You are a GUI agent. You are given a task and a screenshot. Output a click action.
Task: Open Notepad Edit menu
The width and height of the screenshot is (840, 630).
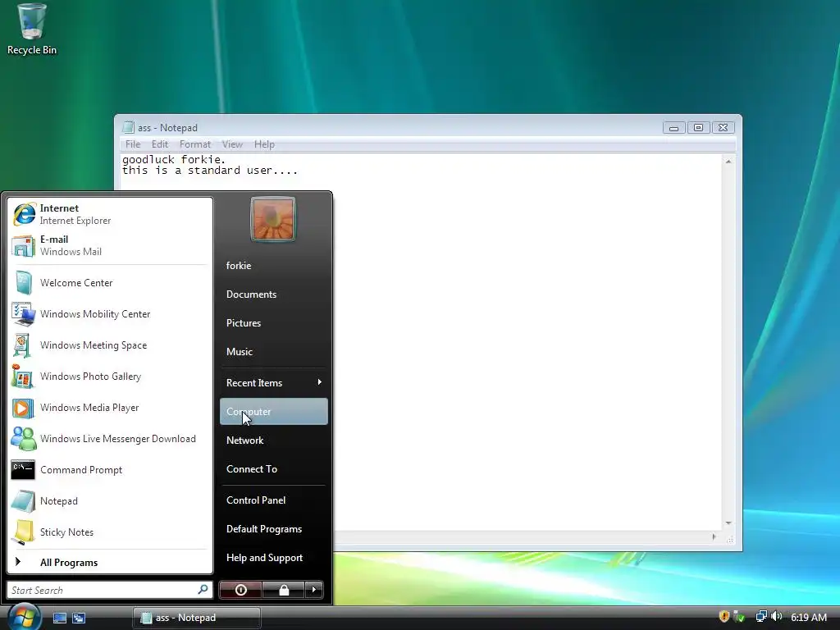click(160, 144)
